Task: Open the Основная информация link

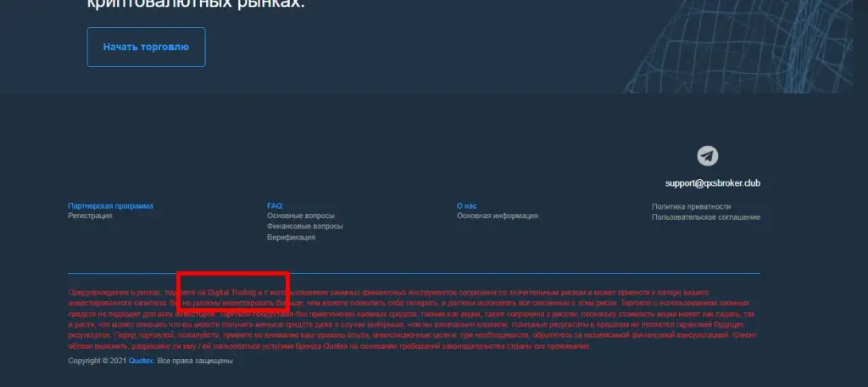Action: point(497,216)
